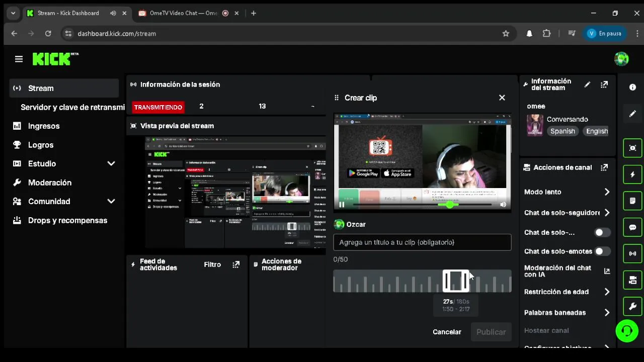644x362 pixels.
Task: Expand Modo lento settings
Action: point(607,192)
